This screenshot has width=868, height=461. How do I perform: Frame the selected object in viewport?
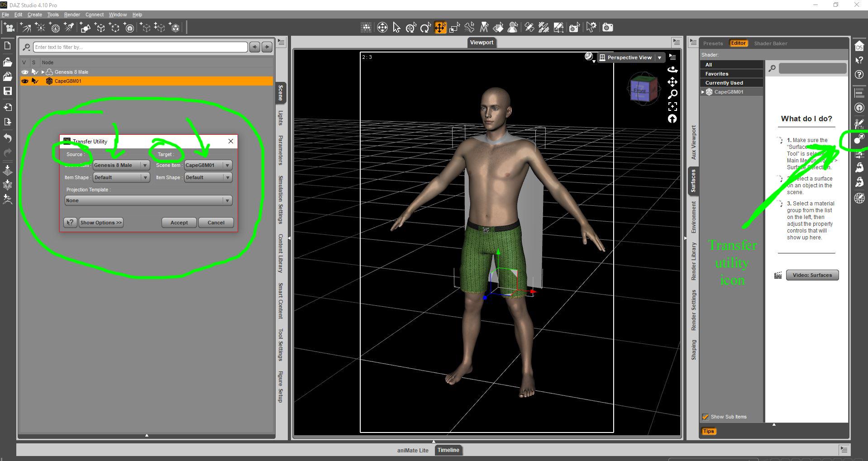(672, 106)
